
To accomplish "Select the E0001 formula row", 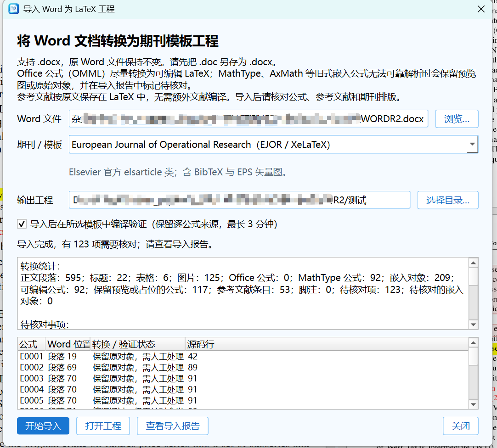I will pyautogui.click(x=243, y=357).
